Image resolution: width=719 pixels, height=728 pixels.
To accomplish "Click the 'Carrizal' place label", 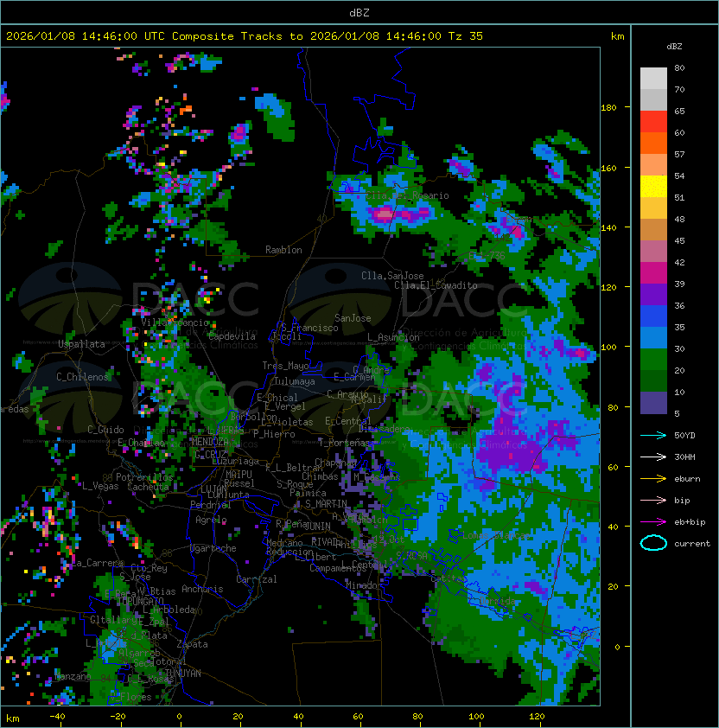I will pos(256,579).
